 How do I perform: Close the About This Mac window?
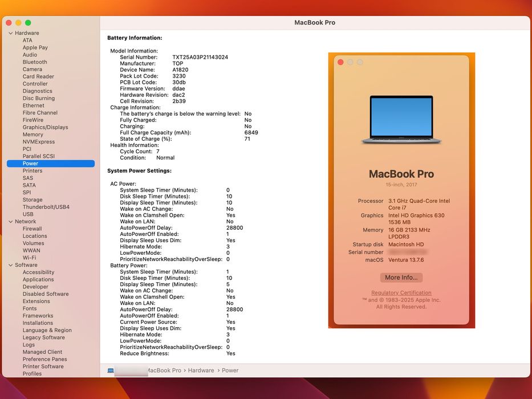[x=340, y=62]
